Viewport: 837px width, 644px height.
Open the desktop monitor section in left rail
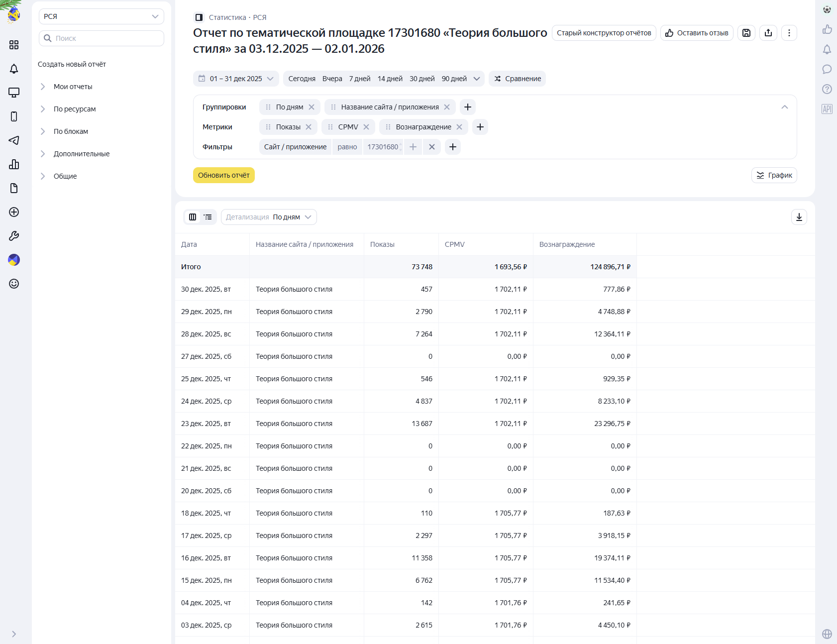click(x=14, y=93)
